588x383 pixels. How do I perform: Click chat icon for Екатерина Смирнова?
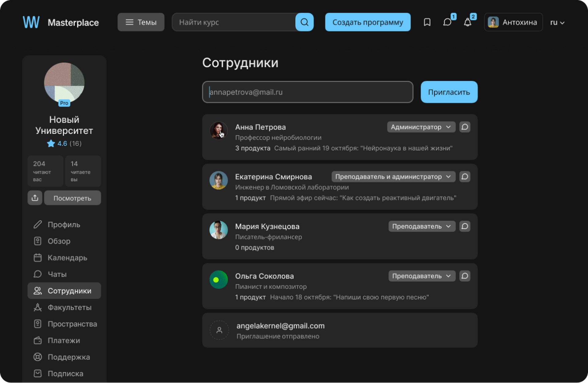(x=465, y=177)
